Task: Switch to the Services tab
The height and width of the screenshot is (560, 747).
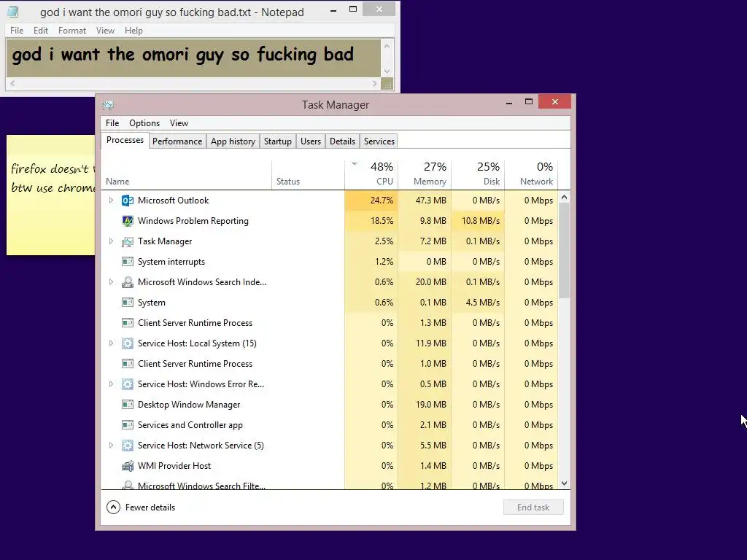Action: pyautogui.click(x=379, y=141)
